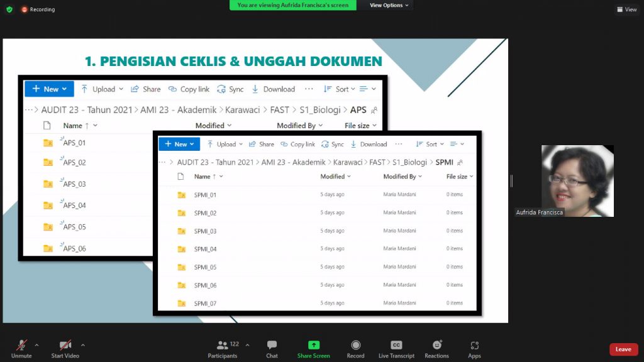This screenshot has height=362, width=644.
Task: Open the Participants list
Action: (223, 345)
